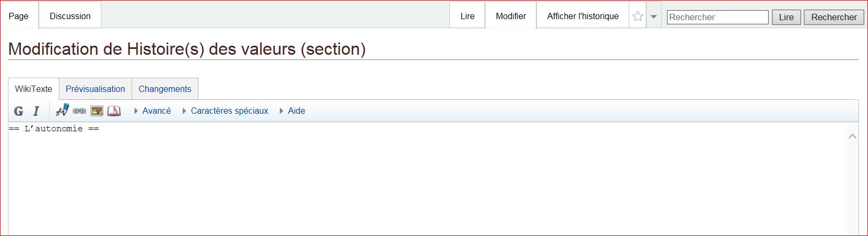
Task: Select the WikiTexte tab
Action: (x=33, y=89)
